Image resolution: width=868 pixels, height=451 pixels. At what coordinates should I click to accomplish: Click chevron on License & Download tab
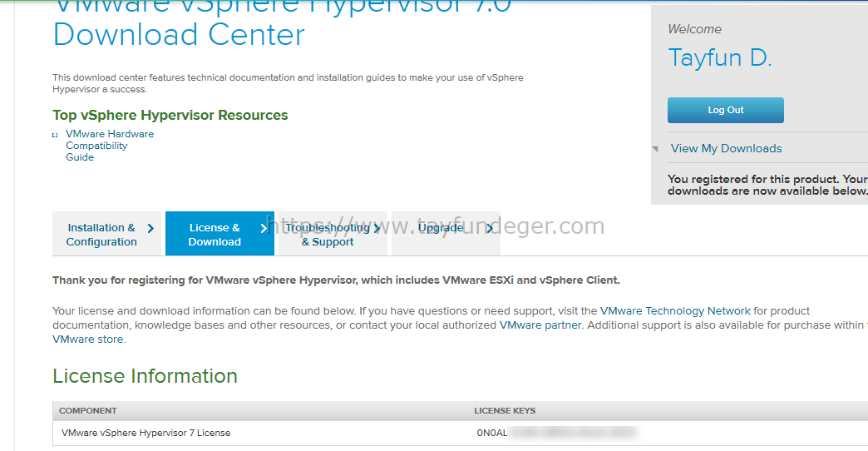pos(264,228)
